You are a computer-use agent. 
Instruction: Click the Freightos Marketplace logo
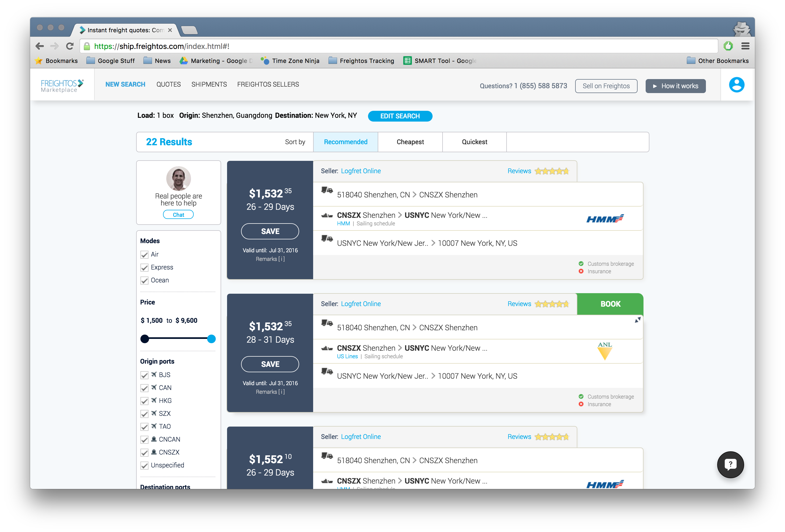coord(62,86)
